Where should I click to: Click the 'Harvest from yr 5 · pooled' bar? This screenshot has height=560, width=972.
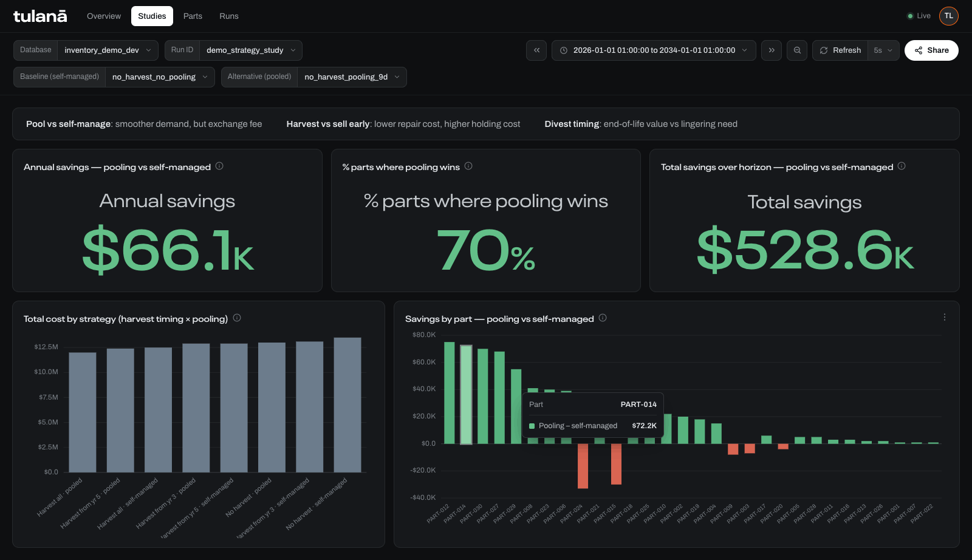120,411
